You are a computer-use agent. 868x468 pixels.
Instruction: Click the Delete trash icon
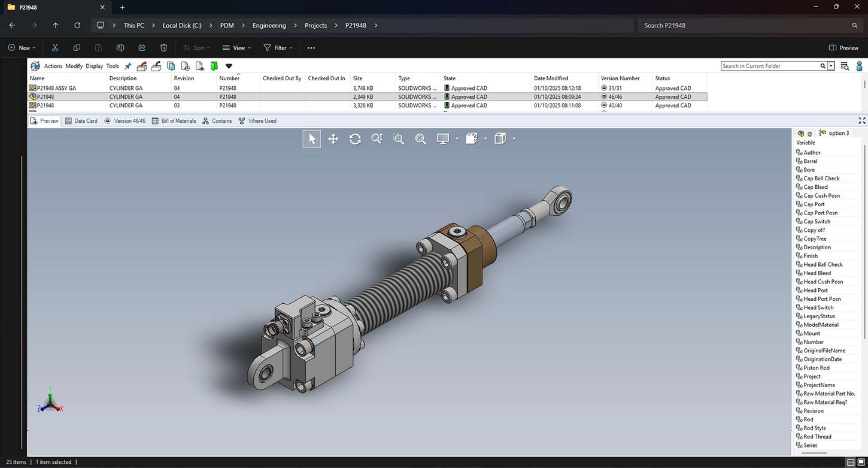[x=163, y=48]
